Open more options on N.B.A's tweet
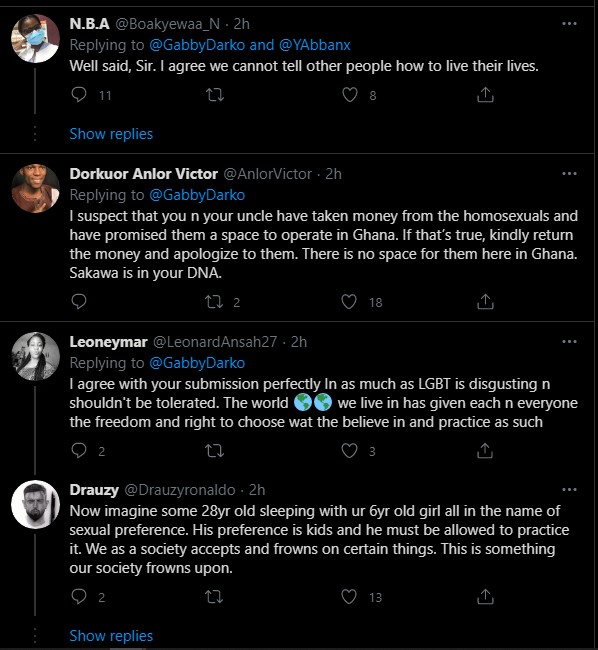Image resolution: width=598 pixels, height=650 pixels. pyautogui.click(x=569, y=24)
